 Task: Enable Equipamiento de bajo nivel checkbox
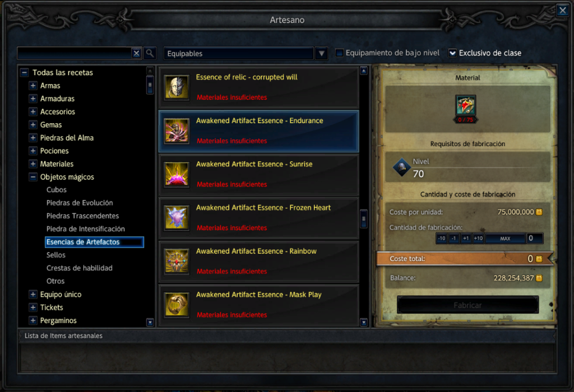339,53
